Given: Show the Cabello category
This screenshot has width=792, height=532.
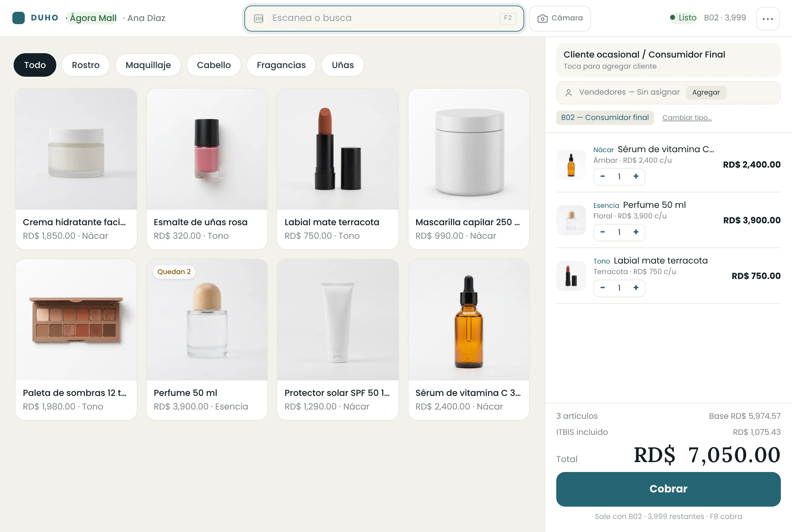Looking at the screenshot, I should click(x=214, y=65).
